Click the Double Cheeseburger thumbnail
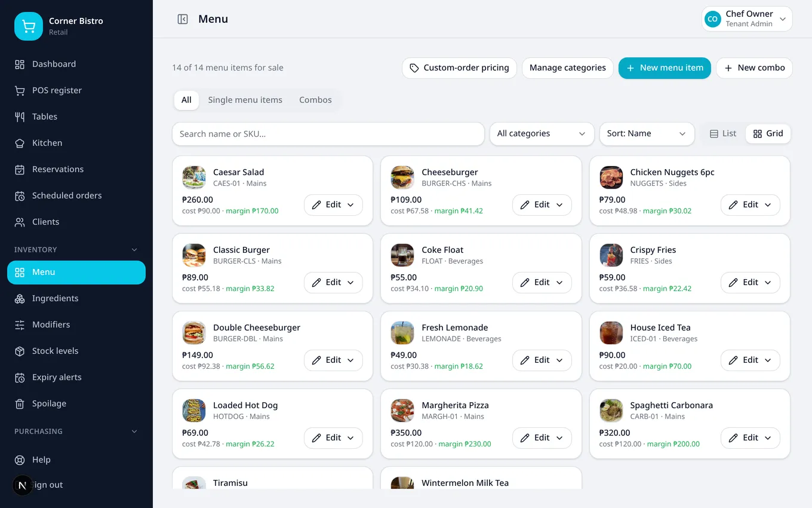Screen dimensions: 812x508 [194, 333]
